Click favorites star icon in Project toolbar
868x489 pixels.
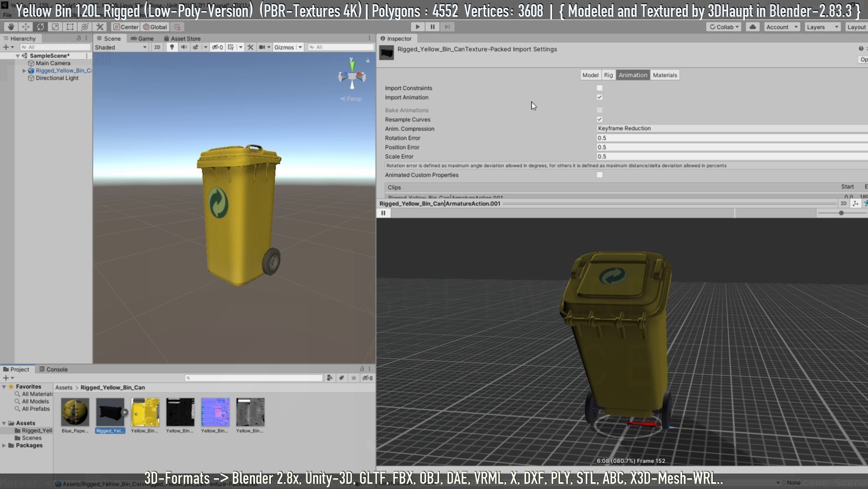tap(354, 378)
